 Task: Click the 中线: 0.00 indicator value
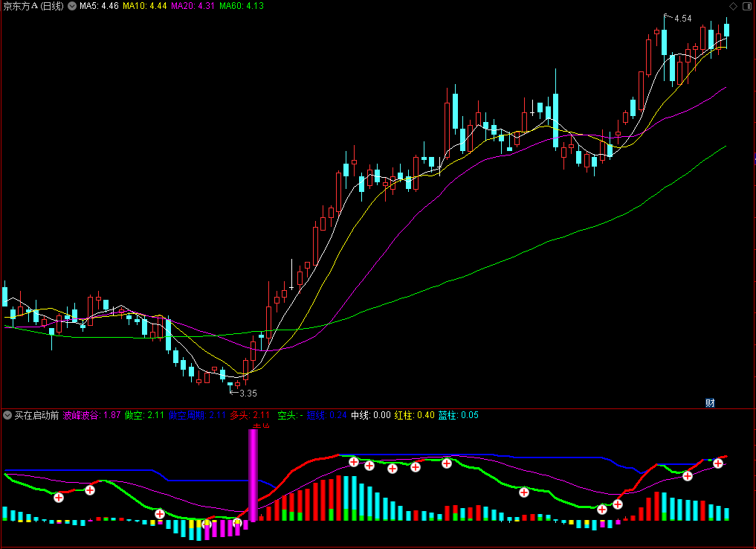[371, 415]
